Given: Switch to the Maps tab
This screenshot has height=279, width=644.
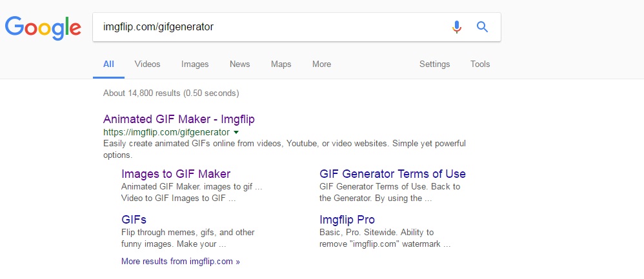Looking at the screenshot, I should pyautogui.click(x=281, y=64).
